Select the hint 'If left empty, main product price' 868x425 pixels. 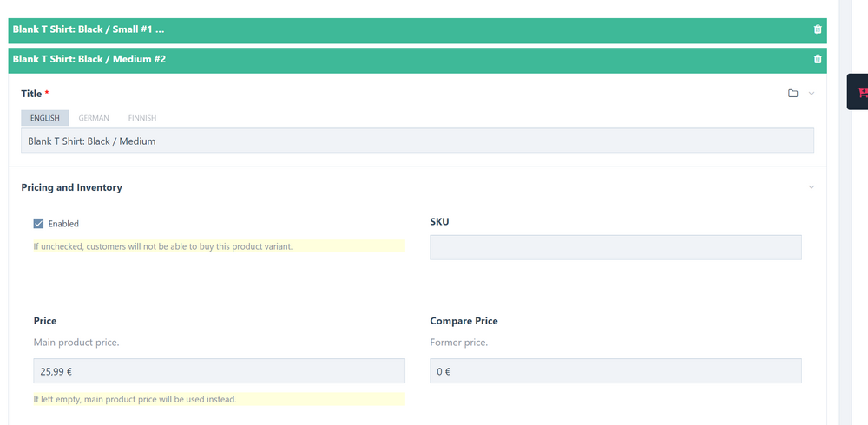[135, 399]
